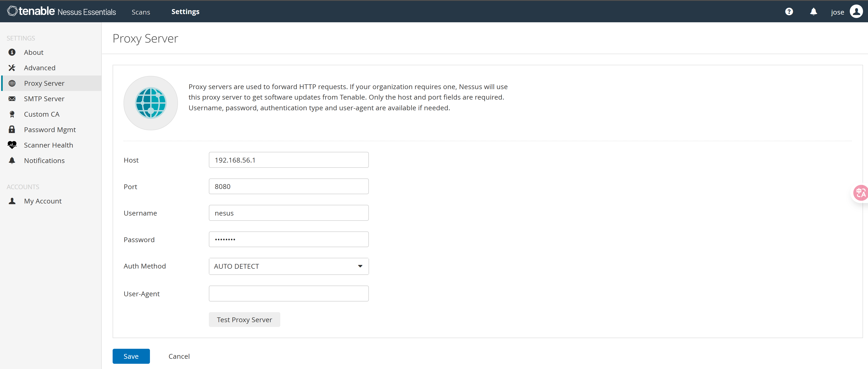This screenshot has width=868, height=369.
Task: Focus the Password input field
Action: [x=289, y=239]
